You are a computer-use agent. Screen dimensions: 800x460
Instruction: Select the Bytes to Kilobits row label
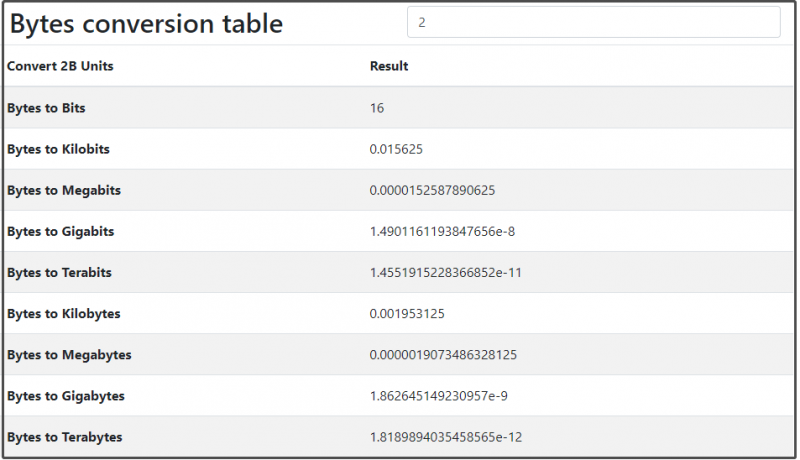[58, 149]
